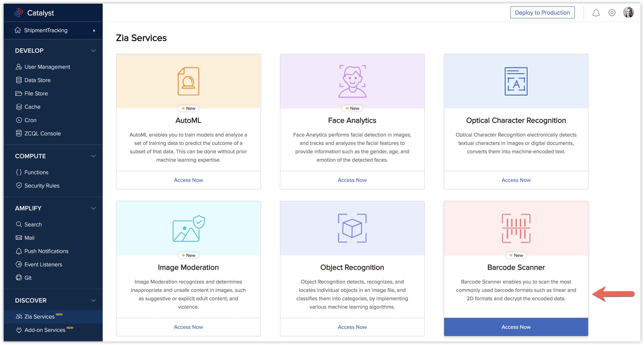Viewport: 644px width, 345px height.
Task: Select Push Notifications menu item
Action: 46,251
